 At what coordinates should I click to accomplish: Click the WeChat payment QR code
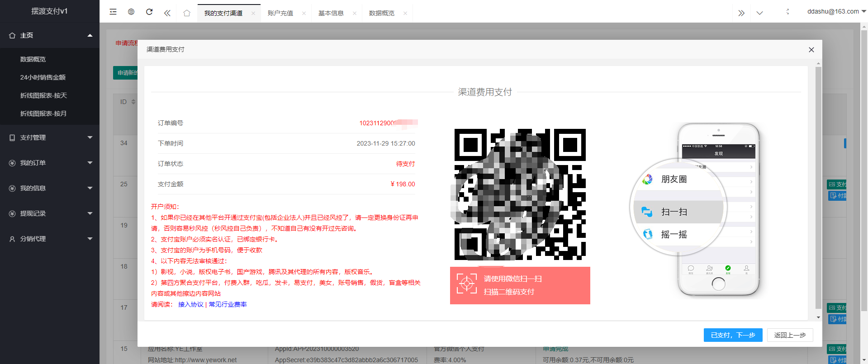tap(520, 194)
